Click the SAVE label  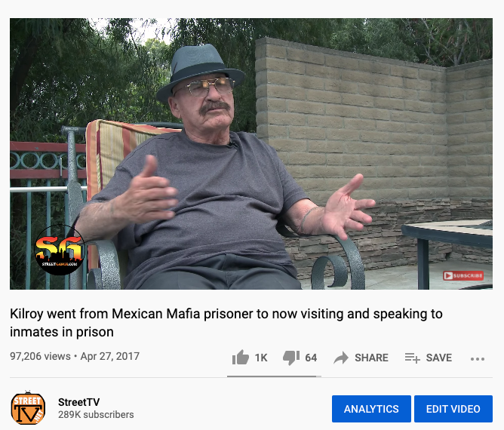coord(439,358)
